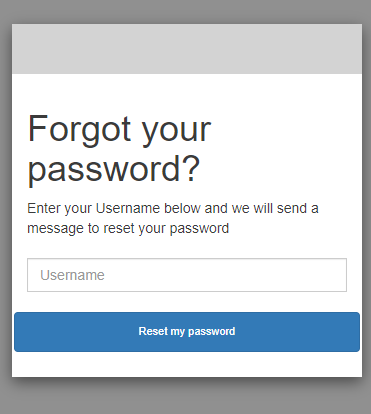This screenshot has width=371, height=414.
Task: Click the word "your" in the large heading
Action: pos(177,132)
